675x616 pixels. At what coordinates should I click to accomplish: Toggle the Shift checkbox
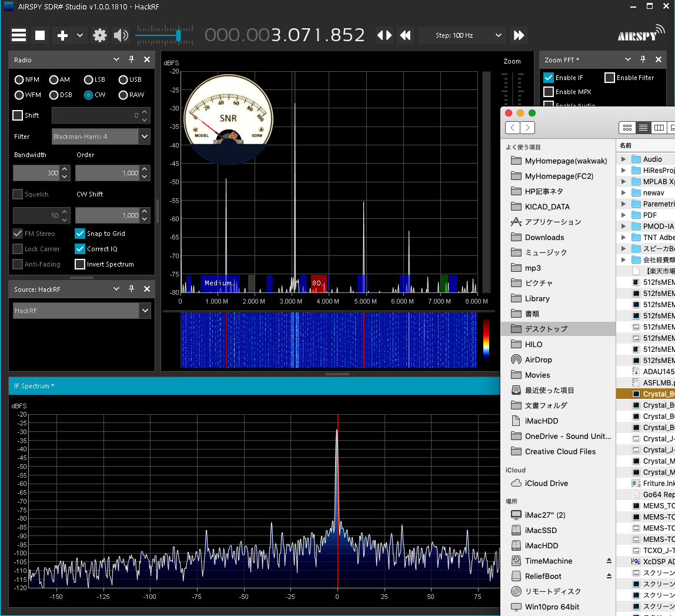tap(18, 115)
